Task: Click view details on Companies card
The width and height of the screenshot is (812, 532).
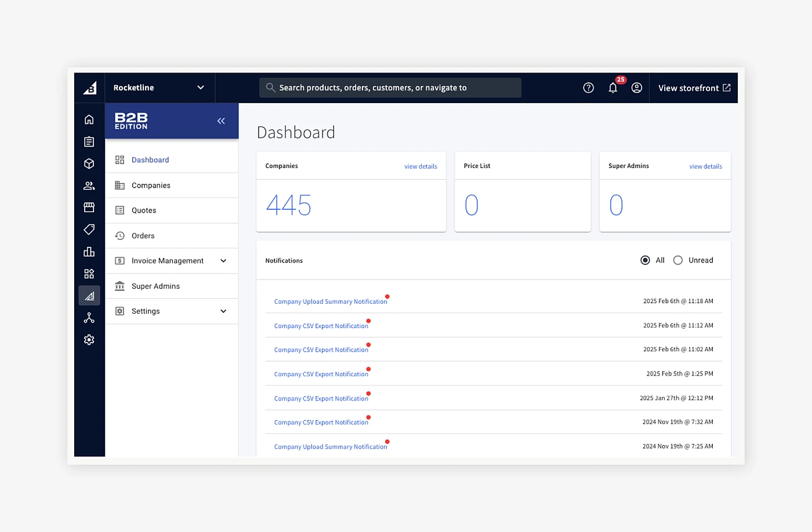Action: [x=420, y=166]
